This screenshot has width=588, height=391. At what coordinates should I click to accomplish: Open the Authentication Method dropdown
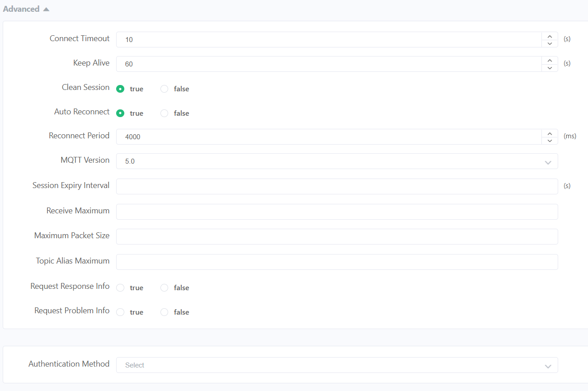[x=337, y=365]
